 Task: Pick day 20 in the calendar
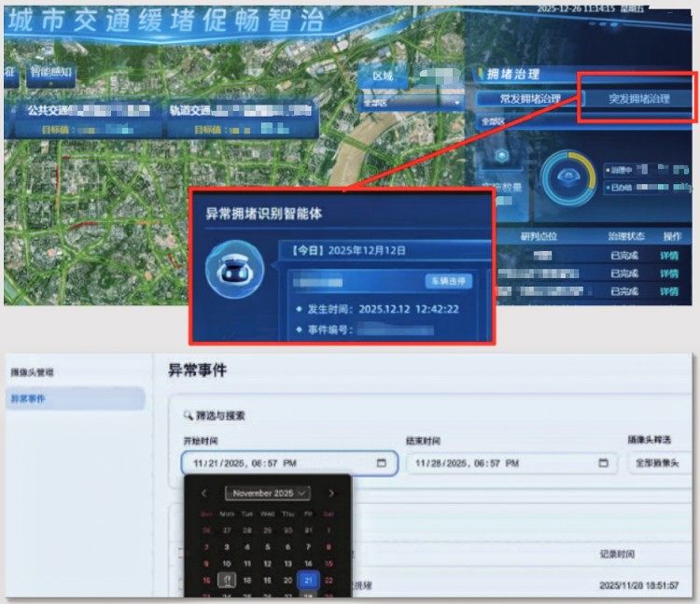click(x=288, y=581)
